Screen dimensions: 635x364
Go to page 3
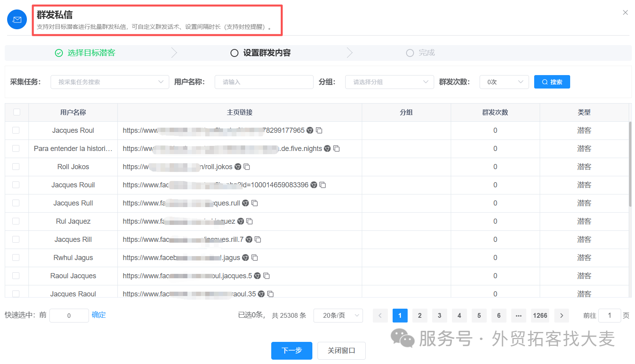439,315
